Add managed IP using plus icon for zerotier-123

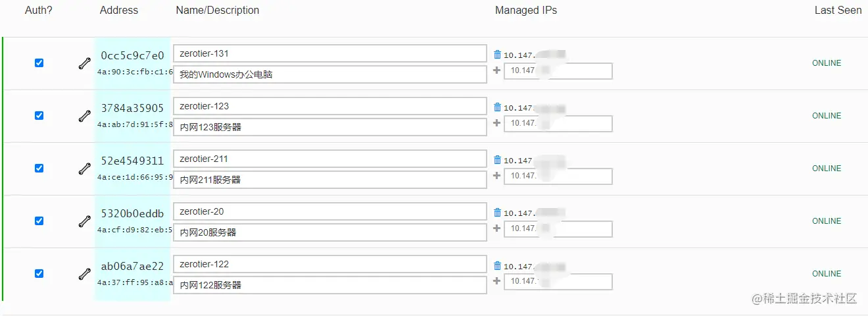(497, 123)
